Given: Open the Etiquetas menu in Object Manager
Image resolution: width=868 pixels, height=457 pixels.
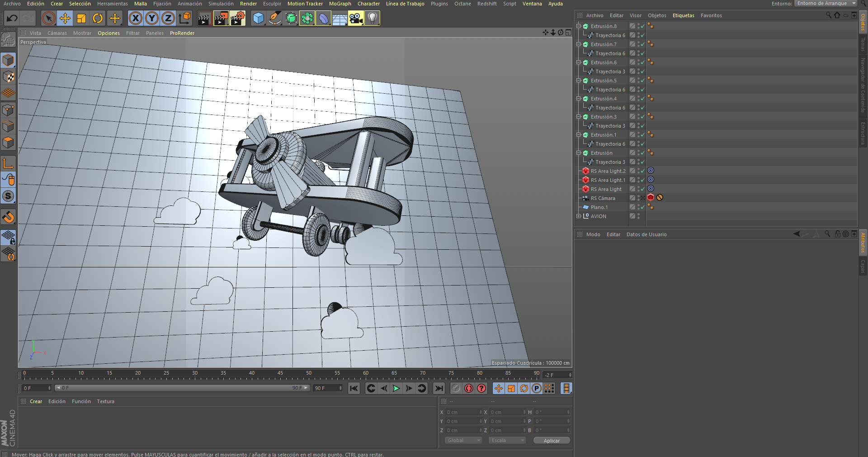Looking at the screenshot, I should pyautogui.click(x=683, y=15).
